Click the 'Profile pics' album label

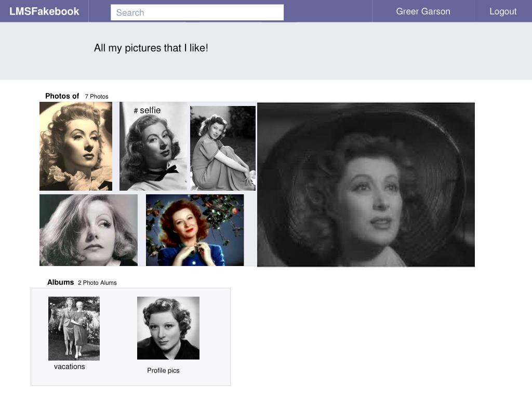click(x=163, y=370)
